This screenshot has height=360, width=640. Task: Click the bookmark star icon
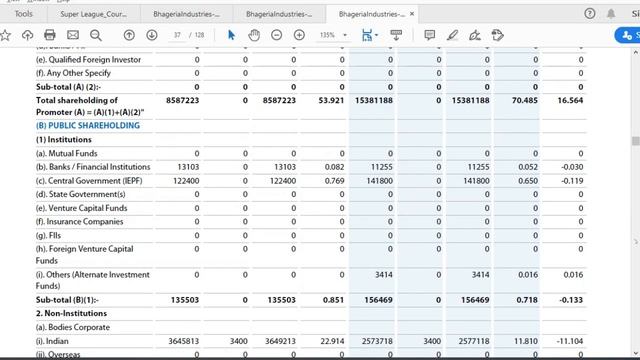click(5, 36)
